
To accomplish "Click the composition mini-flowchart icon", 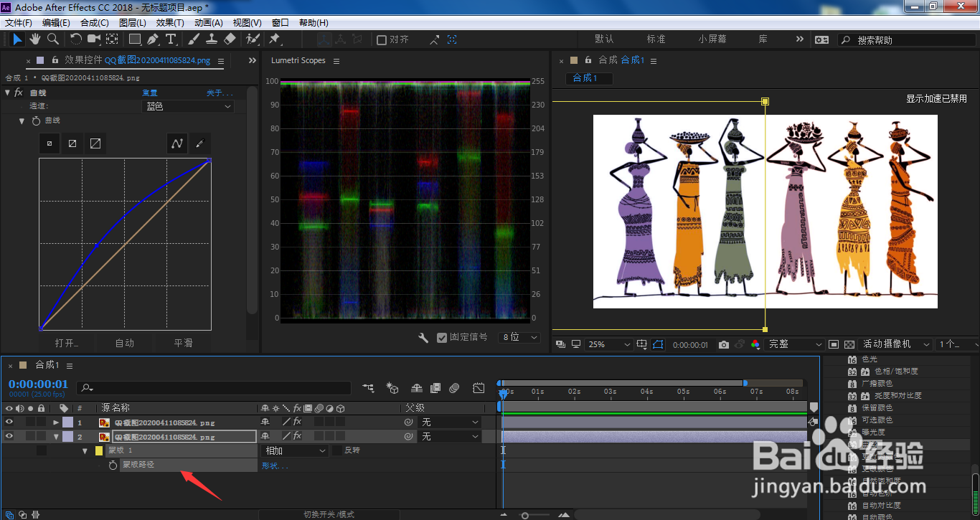I will 368,388.
